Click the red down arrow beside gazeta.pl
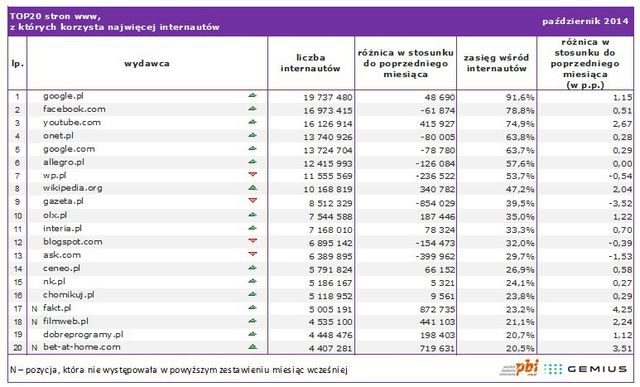Screen dimensions: 640x387 (x=253, y=200)
